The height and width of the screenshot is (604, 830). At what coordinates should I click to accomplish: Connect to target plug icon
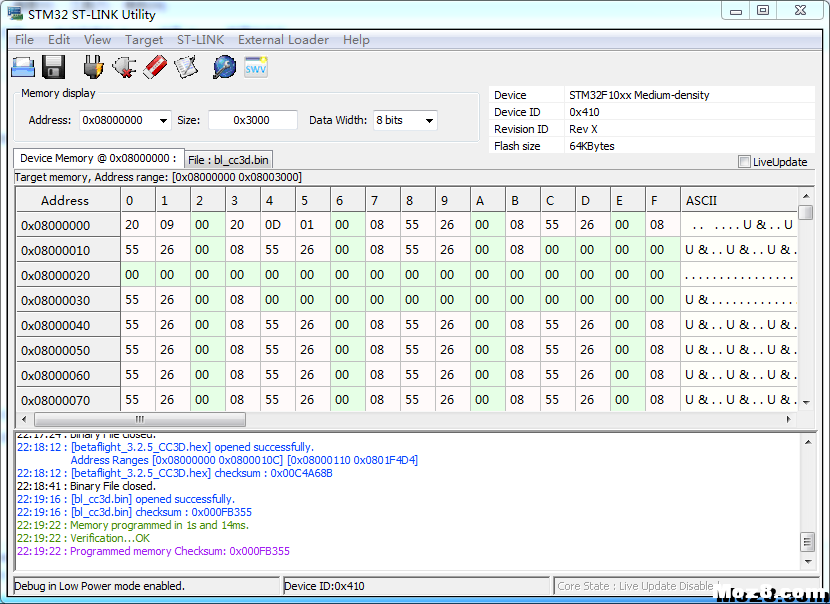click(93, 67)
